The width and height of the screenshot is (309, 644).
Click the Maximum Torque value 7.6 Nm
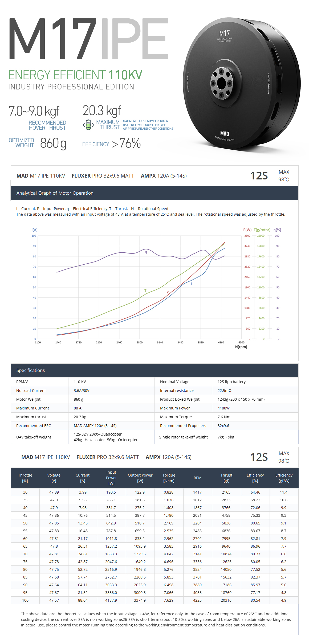coord(224,417)
